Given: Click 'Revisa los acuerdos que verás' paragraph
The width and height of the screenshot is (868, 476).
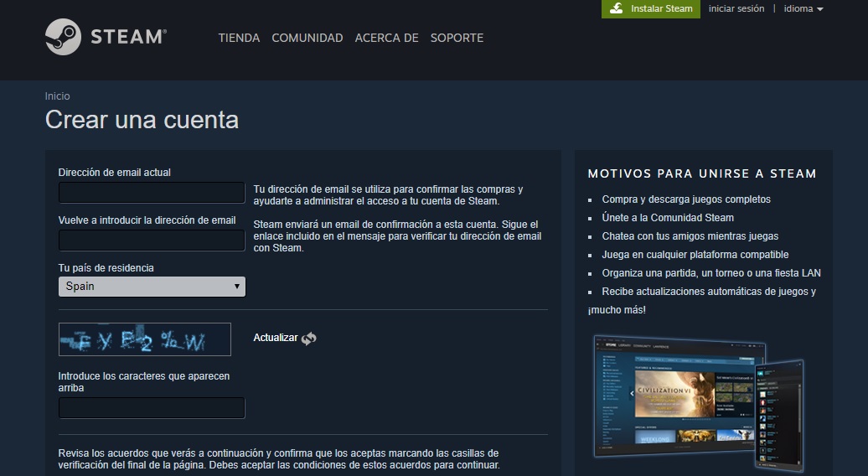Looking at the screenshot, I should point(279,459).
